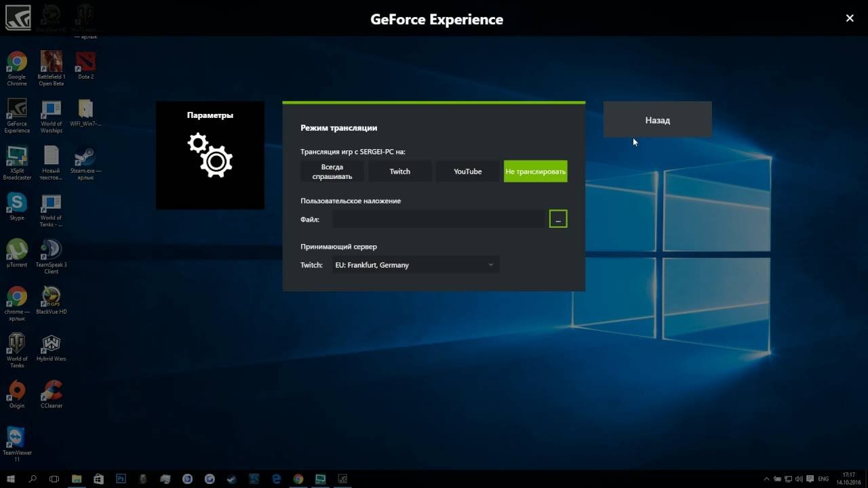868x488 pixels.
Task: Launch World of Warships shortcut
Action: pos(51,115)
